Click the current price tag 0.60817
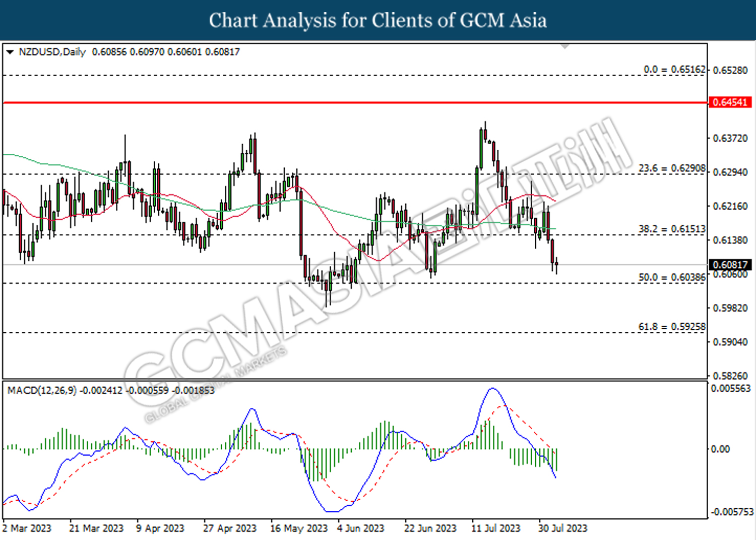The width and height of the screenshot is (756, 540). click(730, 265)
